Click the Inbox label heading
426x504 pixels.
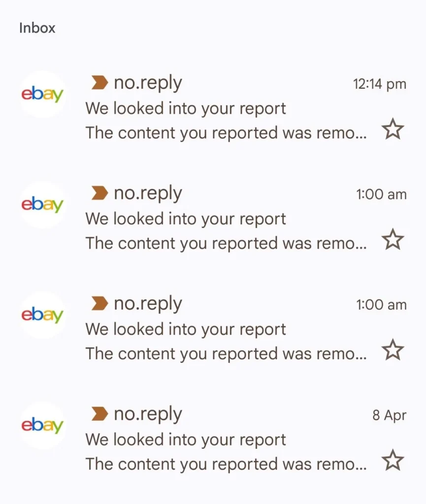tap(37, 28)
